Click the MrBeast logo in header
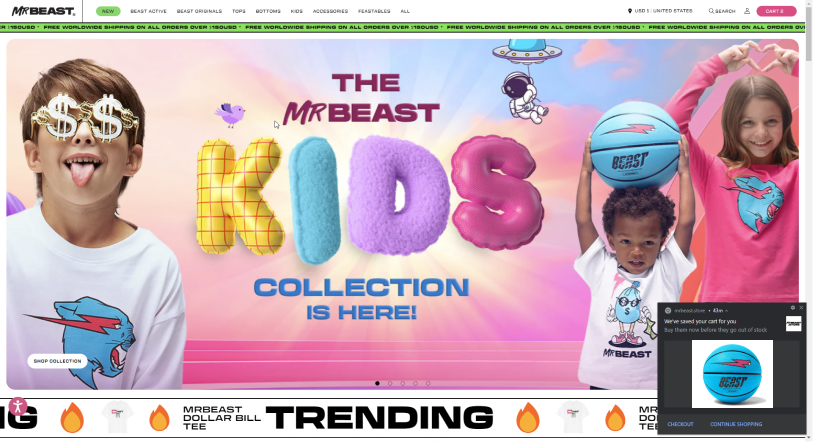This screenshot has height=442, width=813. click(44, 11)
